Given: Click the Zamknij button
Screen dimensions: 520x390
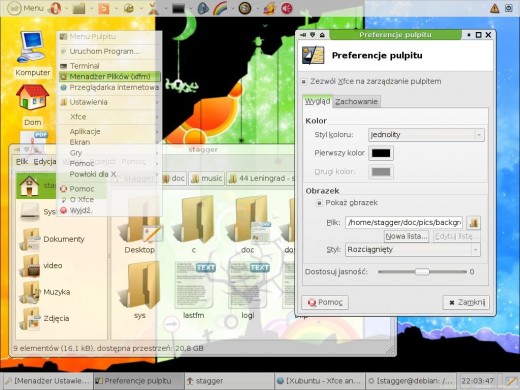Looking at the screenshot, I should click(466, 302).
